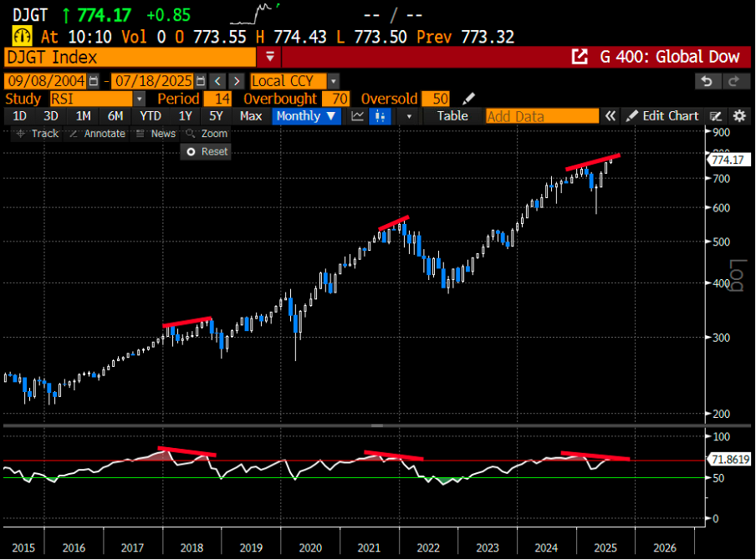Open the DJGT Index security dropdown arrow
The width and height of the screenshot is (756, 560).
tap(270, 57)
